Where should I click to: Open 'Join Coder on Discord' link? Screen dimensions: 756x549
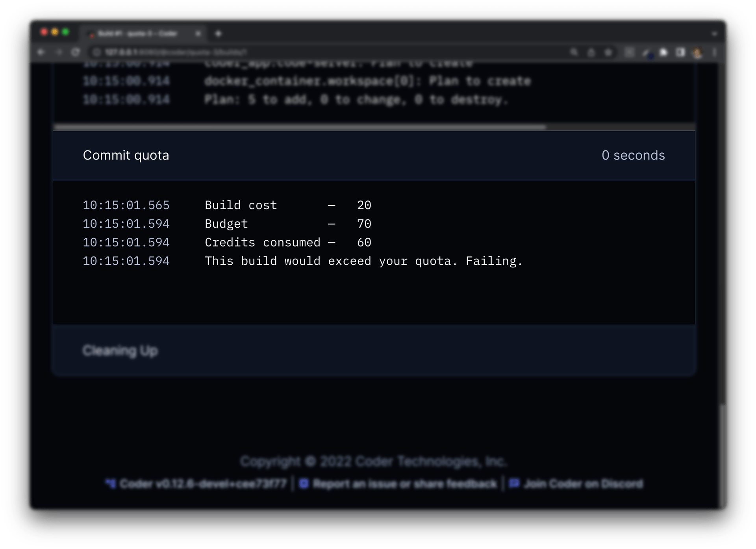tap(576, 484)
